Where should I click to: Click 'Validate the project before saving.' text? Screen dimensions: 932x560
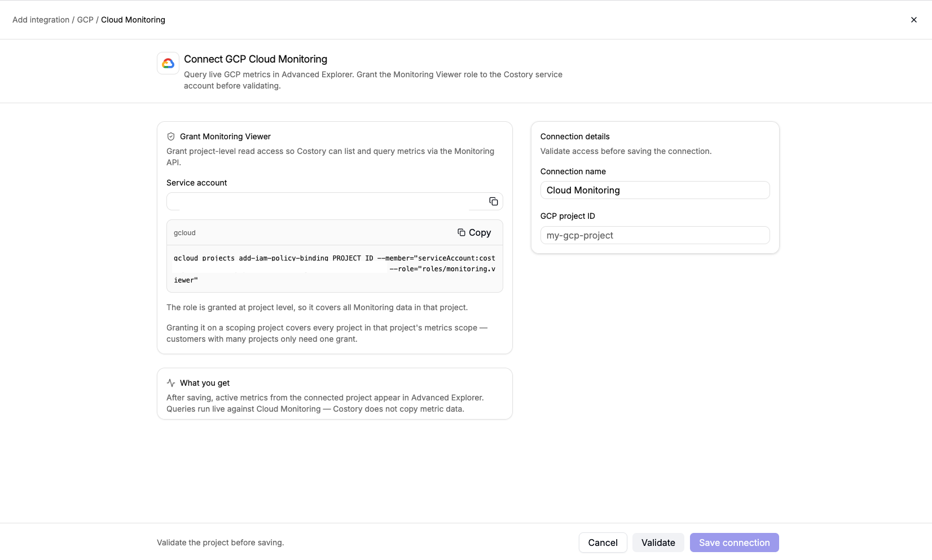[221, 543]
